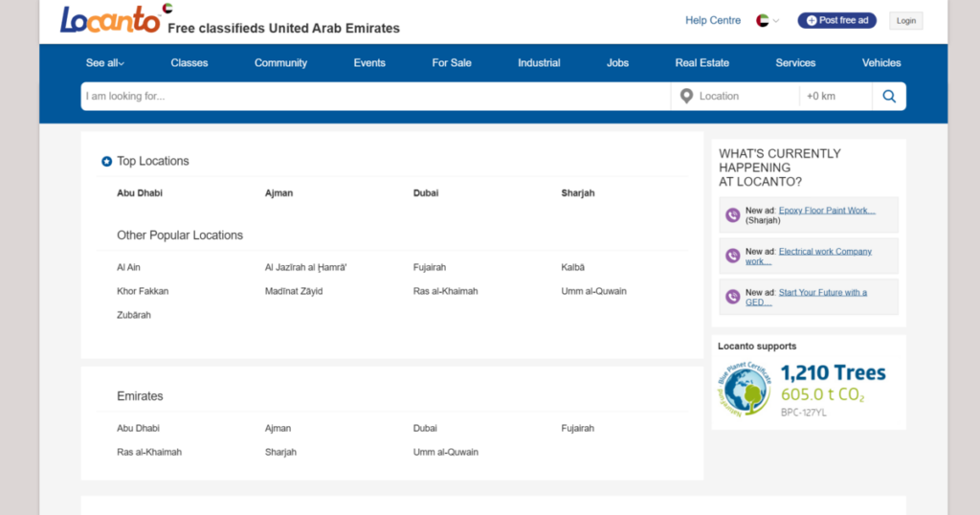
Task: Click the Top Locations star icon
Action: [107, 161]
